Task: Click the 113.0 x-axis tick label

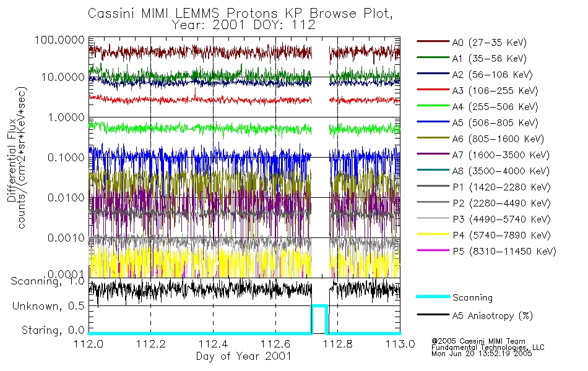Action: (x=400, y=344)
